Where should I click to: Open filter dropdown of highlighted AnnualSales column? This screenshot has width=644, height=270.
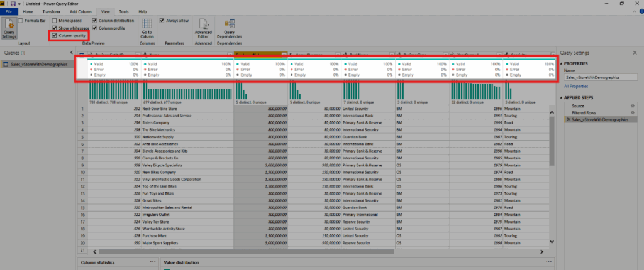tap(284, 55)
